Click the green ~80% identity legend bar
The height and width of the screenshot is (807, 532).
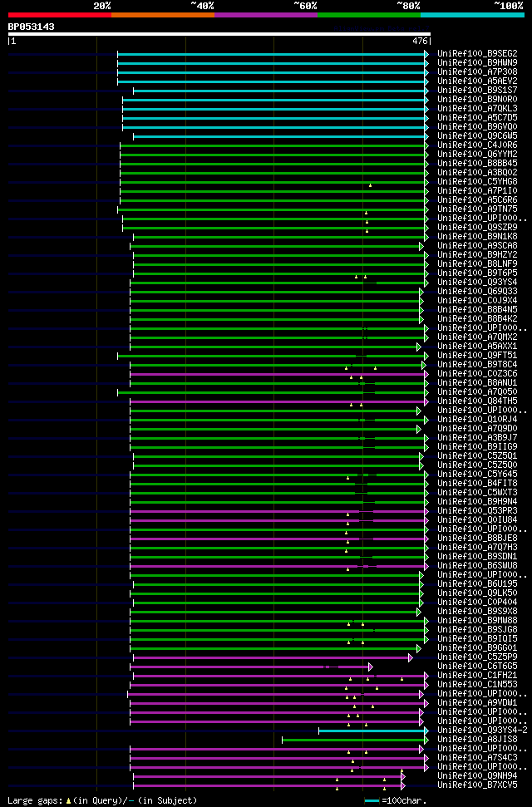pyautogui.click(x=369, y=15)
